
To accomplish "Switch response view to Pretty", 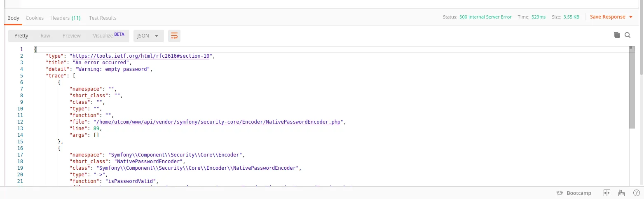I will tap(21, 36).
